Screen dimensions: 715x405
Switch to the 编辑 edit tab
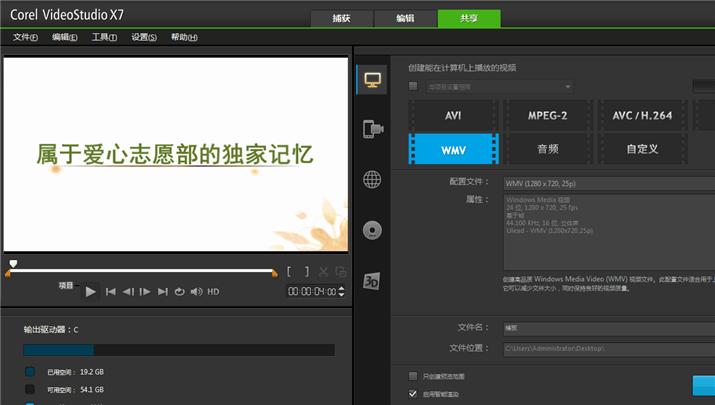405,18
